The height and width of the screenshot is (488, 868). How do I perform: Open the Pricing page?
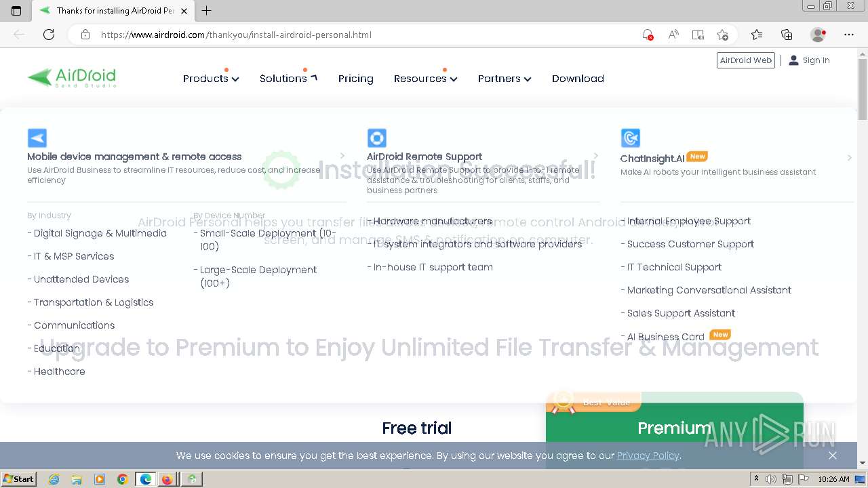(356, 79)
